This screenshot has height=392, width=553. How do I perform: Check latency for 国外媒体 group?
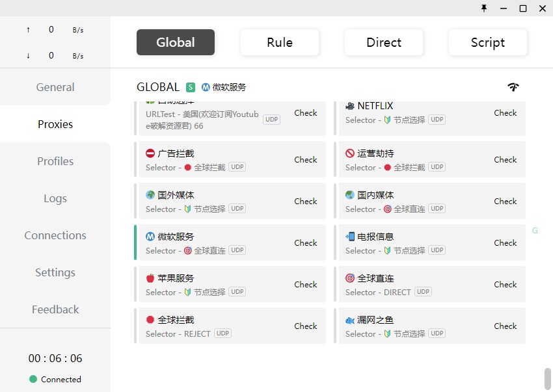pos(305,202)
